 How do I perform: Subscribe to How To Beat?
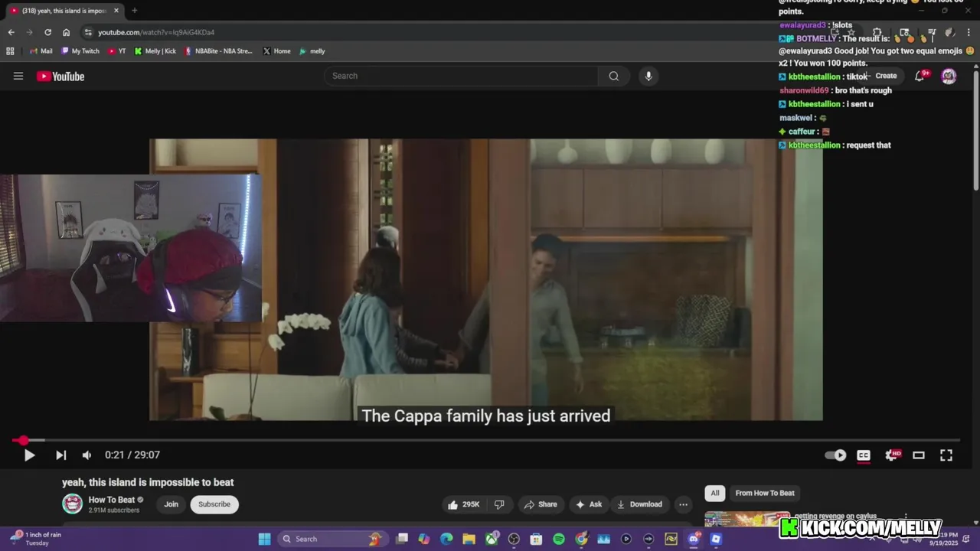[214, 504]
